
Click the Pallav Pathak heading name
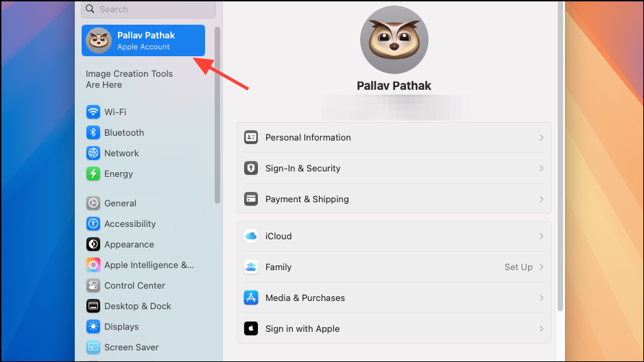click(394, 86)
